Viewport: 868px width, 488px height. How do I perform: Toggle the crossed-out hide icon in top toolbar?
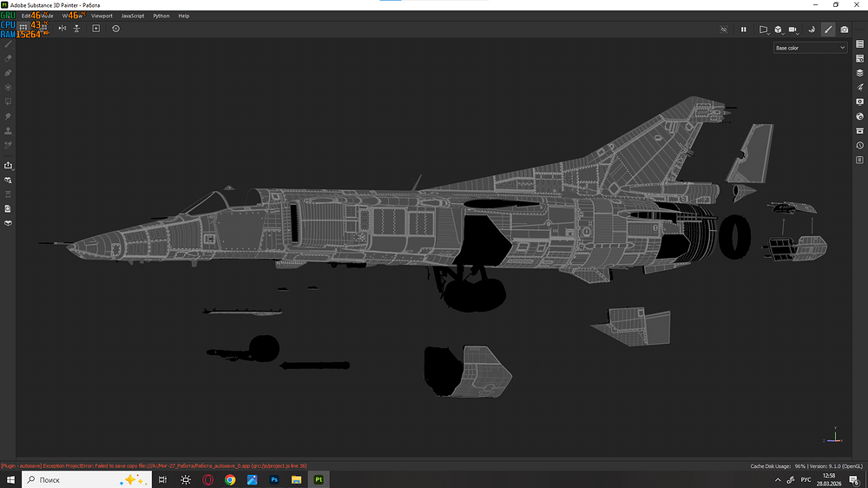724,30
